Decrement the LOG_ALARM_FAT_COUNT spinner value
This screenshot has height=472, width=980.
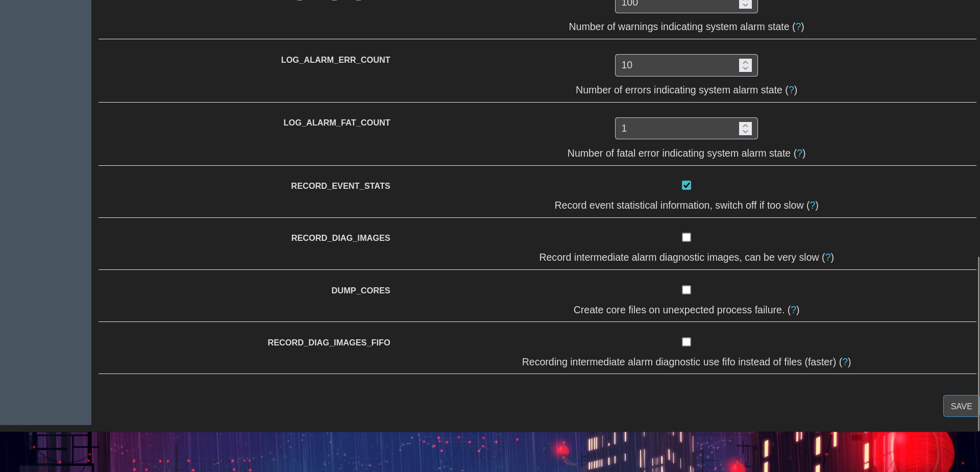[x=745, y=131]
